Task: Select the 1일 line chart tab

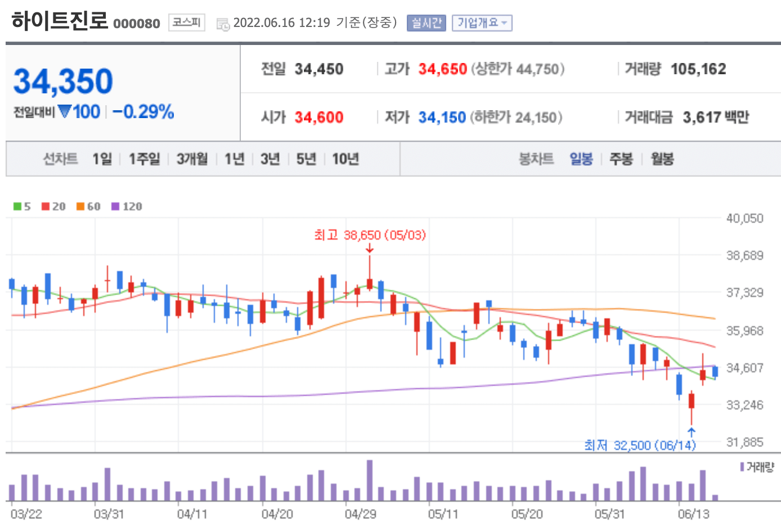Action: coord(102,159)
